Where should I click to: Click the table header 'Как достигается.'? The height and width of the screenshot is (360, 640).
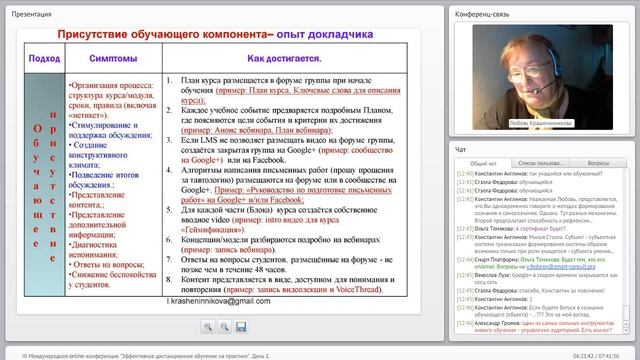point(284,58)
